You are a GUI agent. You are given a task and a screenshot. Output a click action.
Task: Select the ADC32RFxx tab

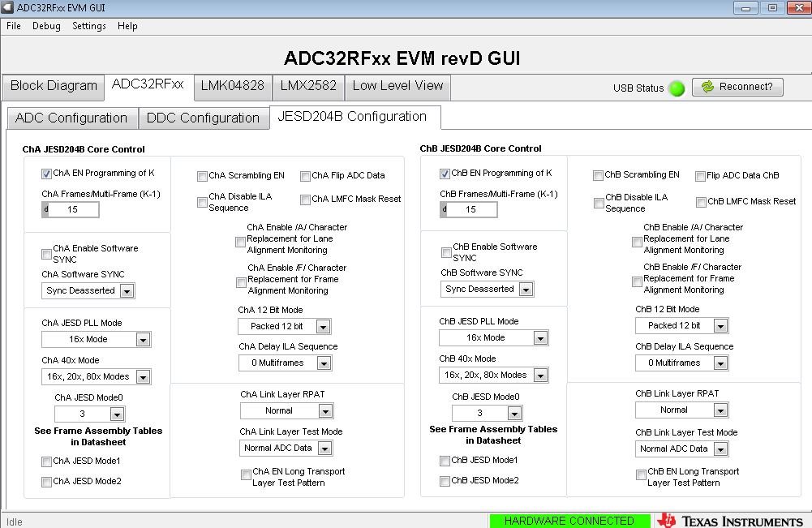point(148,84)
